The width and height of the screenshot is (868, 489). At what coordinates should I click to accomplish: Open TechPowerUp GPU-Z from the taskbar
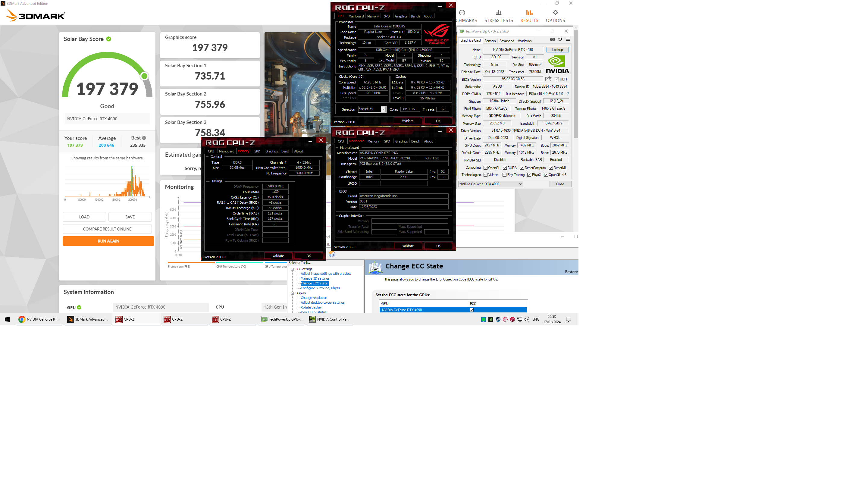(x=281, y=319)
